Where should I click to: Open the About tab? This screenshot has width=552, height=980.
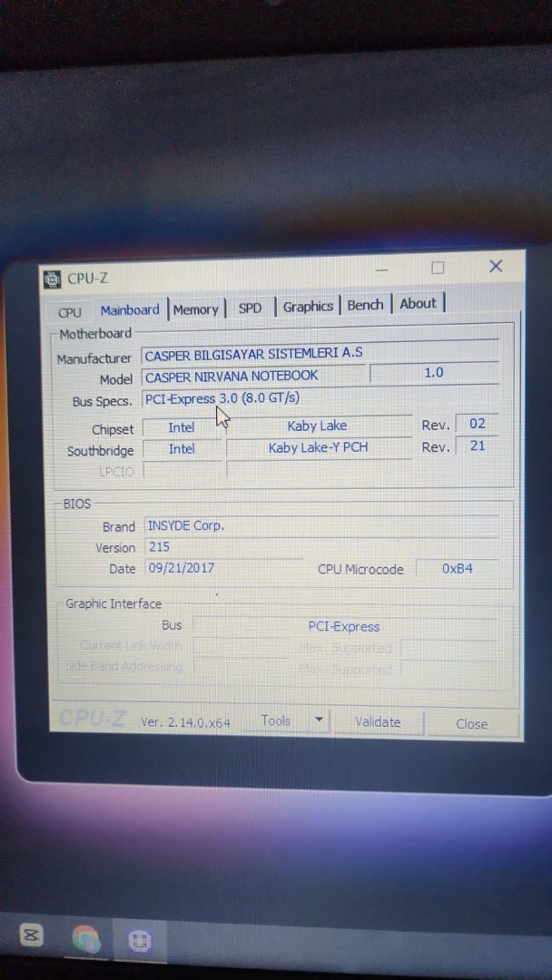419,304
